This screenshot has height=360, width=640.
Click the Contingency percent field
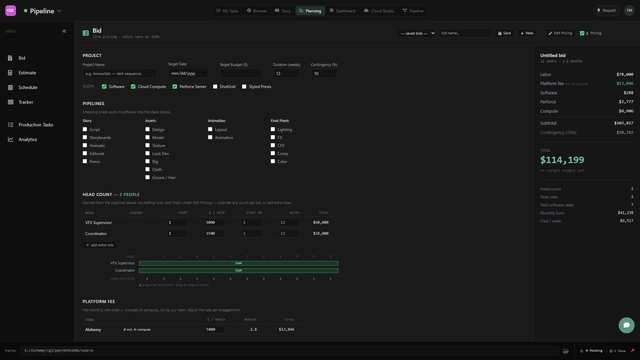click(x=324, y=73)
